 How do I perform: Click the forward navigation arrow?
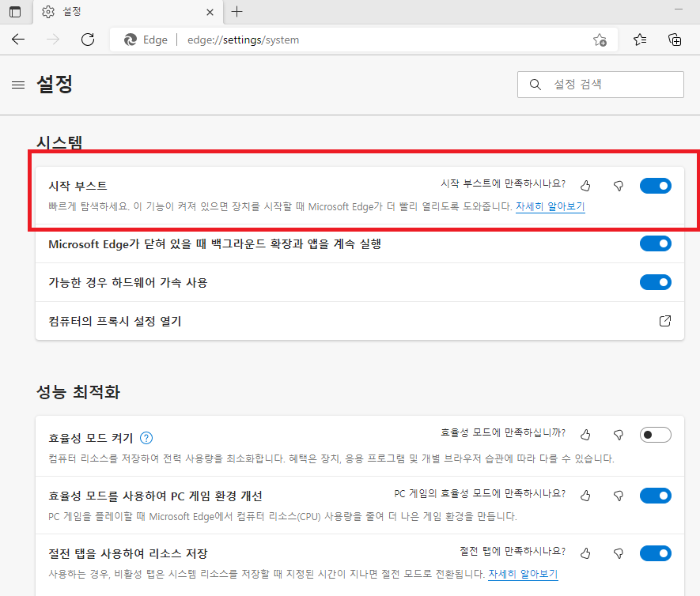pos(53,40)
